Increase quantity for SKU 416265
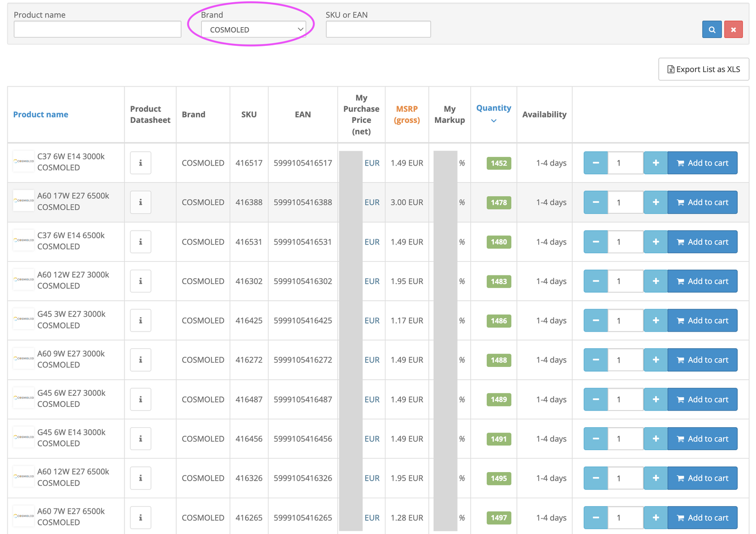The width and height of the screenshot is (756, 534). tap(656, 517)
